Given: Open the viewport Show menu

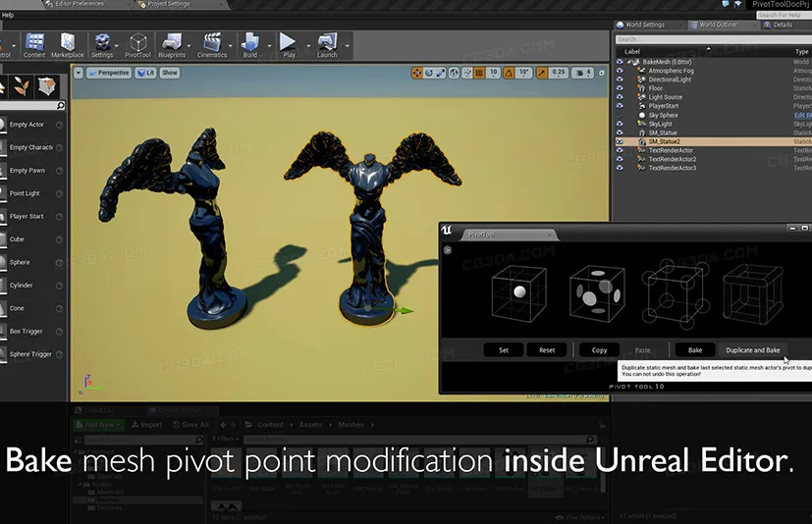Looking at the screenshot, I should coord(169,73).
